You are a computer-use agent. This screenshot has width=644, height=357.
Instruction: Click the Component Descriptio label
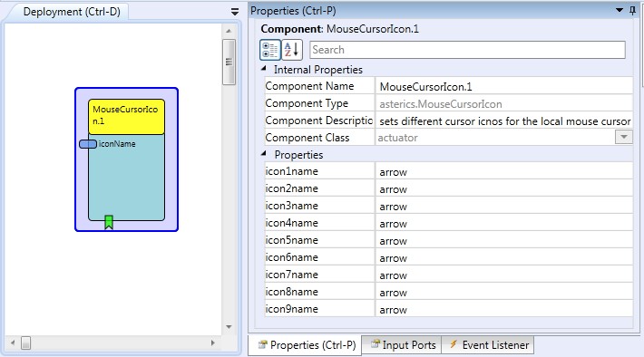(319, 121)
